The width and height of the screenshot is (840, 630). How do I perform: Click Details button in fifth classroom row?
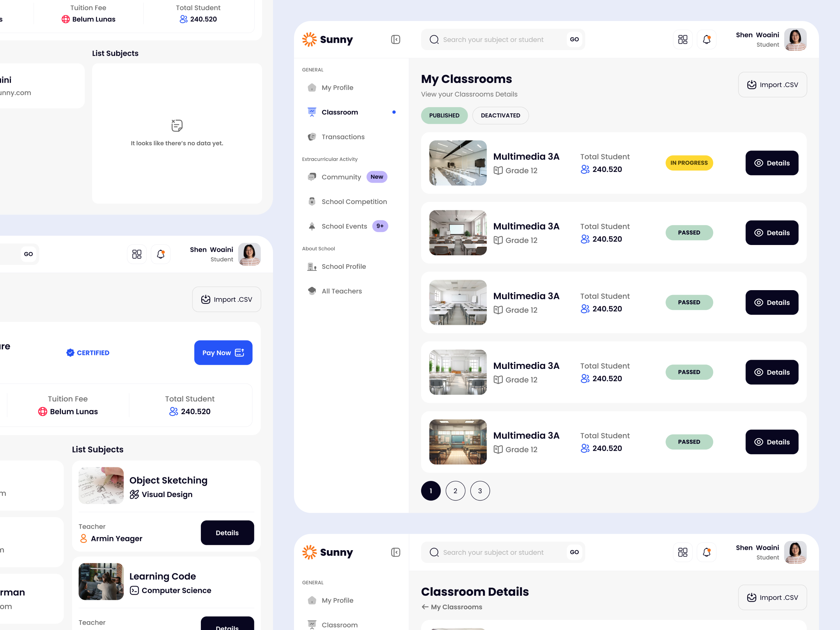tap(772, 442)
